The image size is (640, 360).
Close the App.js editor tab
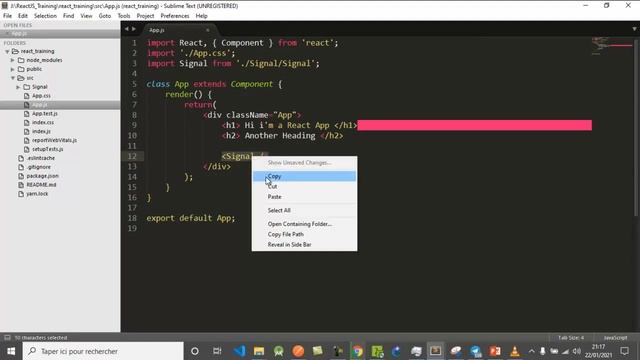[x=207, y=30]
